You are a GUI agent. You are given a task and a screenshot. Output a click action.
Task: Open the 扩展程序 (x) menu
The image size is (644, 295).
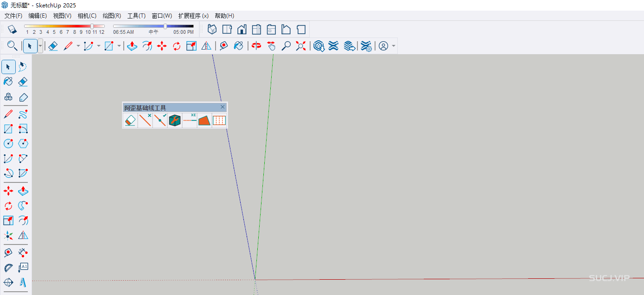(193, 16)
